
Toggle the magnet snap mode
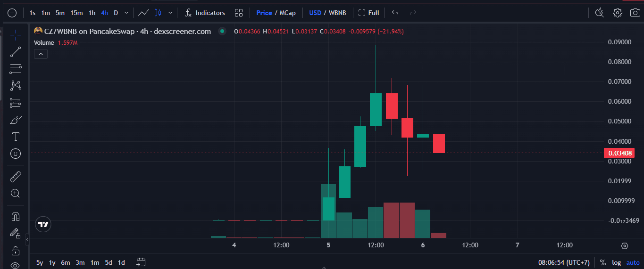(16, 216)
